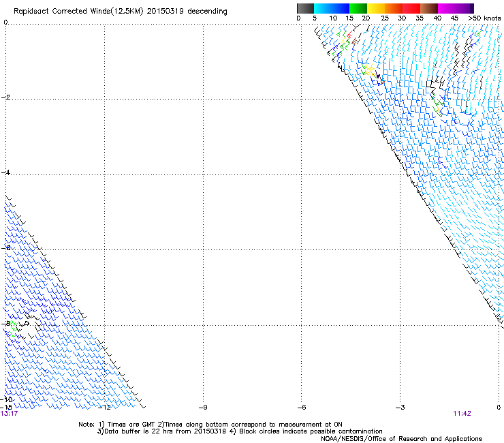Click the yellow 20-25 knots legend swatch
This screenshot has height=443, width=504.
point(376,8)
